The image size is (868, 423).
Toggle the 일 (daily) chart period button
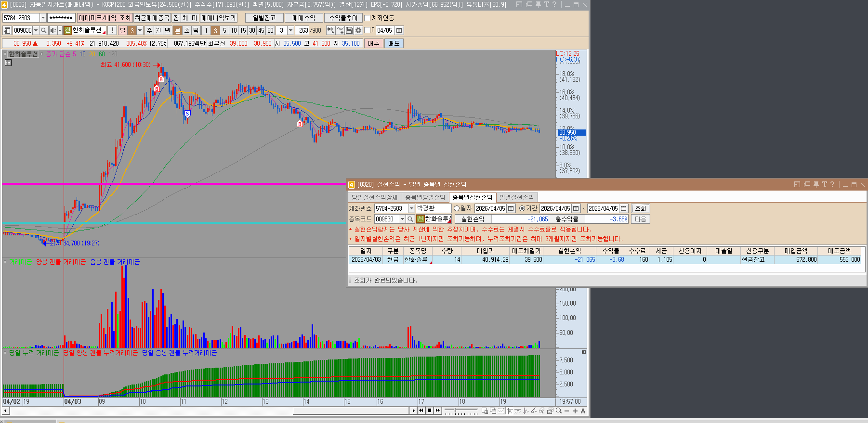[123, 30]
